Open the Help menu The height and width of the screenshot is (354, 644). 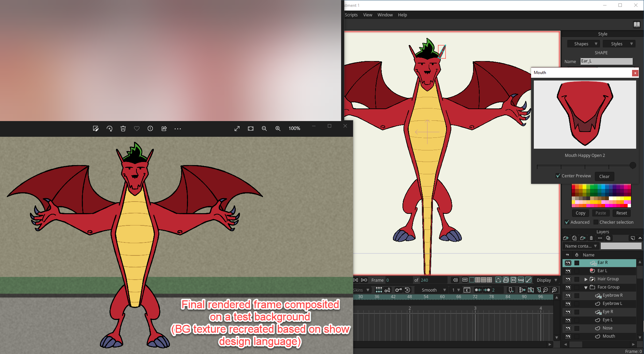[x=402, y=15]
